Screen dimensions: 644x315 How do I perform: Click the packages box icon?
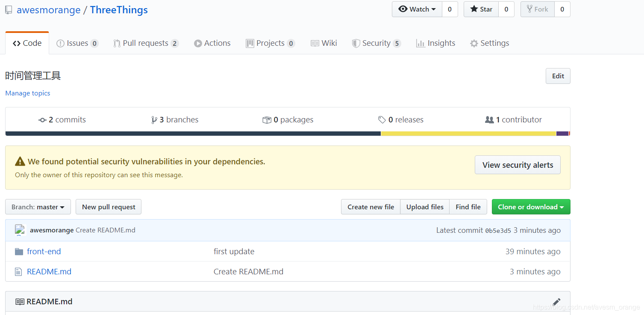(x=267, y=120)
